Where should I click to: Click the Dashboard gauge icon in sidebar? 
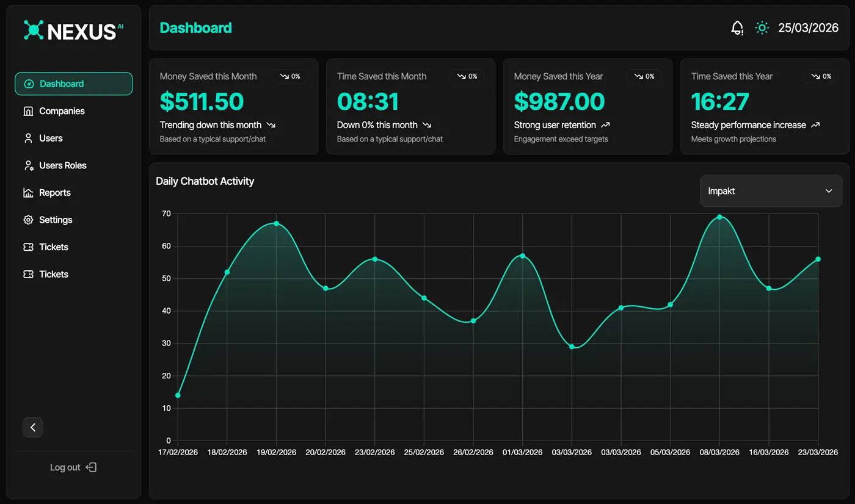click(29, 84)
